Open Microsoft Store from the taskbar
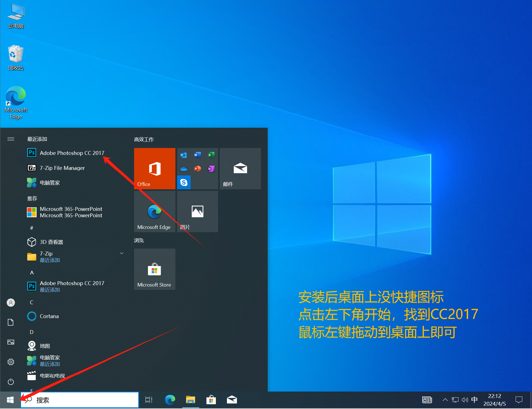 [211, 400]
